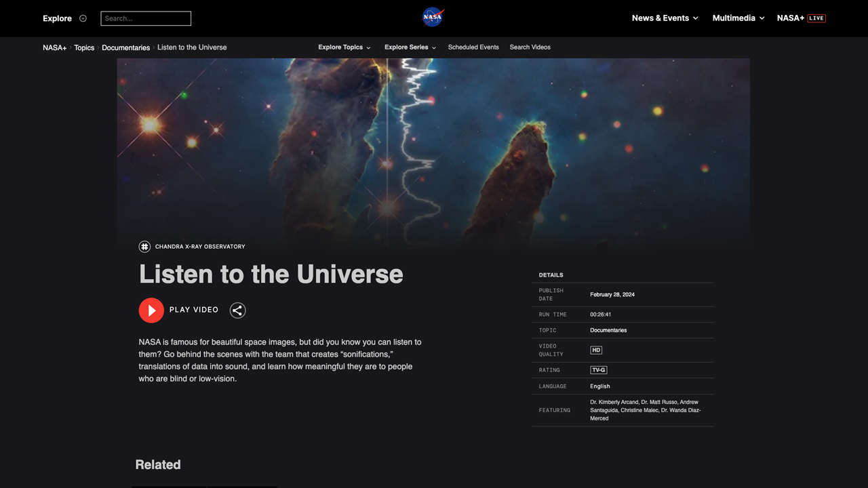Open the Documentaries breadcrumb link
868x488 pixels.
(x=126, y=47)
